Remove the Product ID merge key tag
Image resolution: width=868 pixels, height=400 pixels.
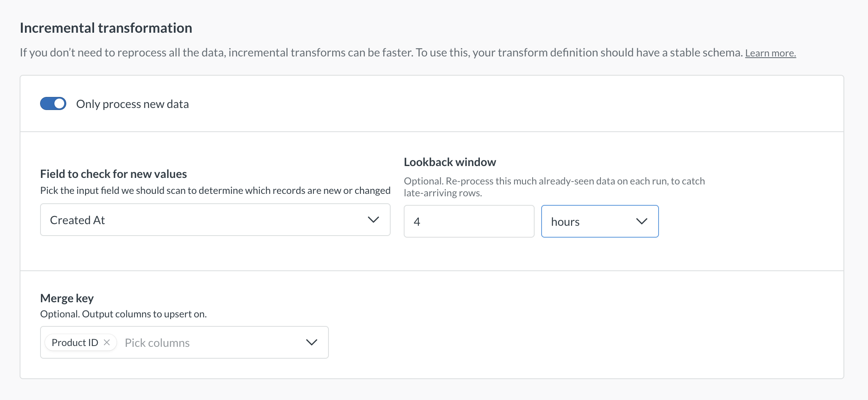click(107, 342)
